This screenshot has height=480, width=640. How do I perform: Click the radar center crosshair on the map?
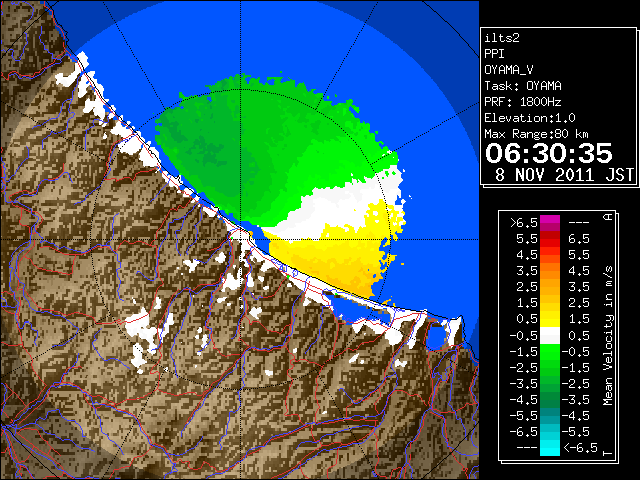(x=241, y=239)
